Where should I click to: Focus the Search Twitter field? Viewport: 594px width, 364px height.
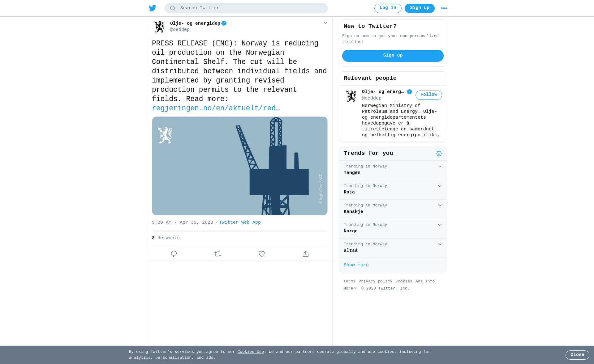[246, 8]
